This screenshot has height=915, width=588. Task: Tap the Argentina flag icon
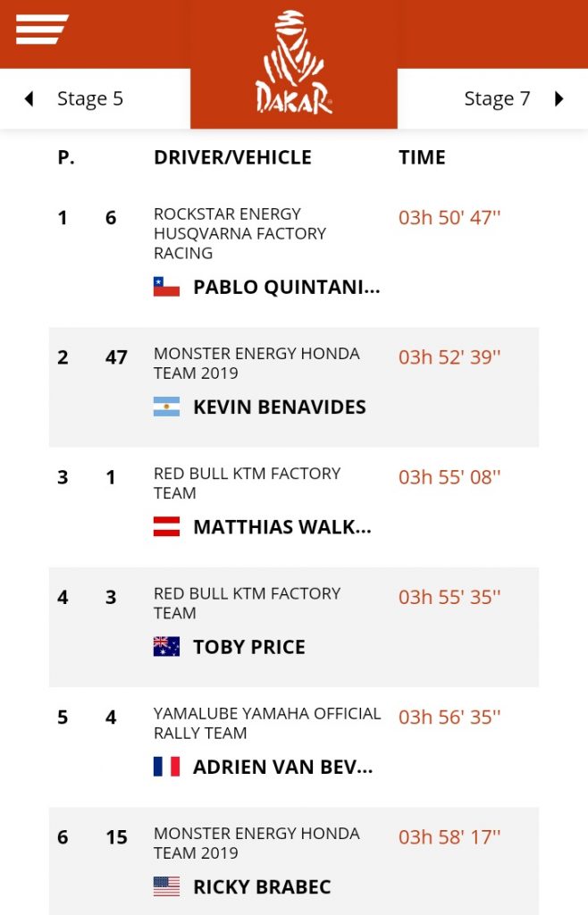(x=167, y=407)
